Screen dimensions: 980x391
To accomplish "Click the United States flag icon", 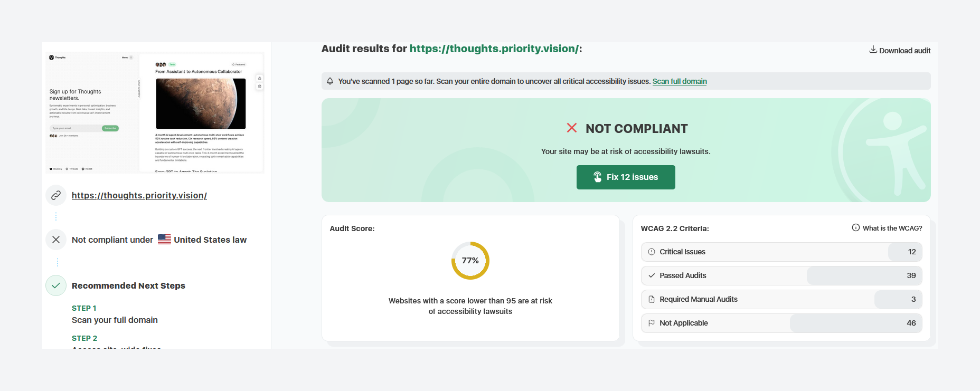I will pos(164,240).
